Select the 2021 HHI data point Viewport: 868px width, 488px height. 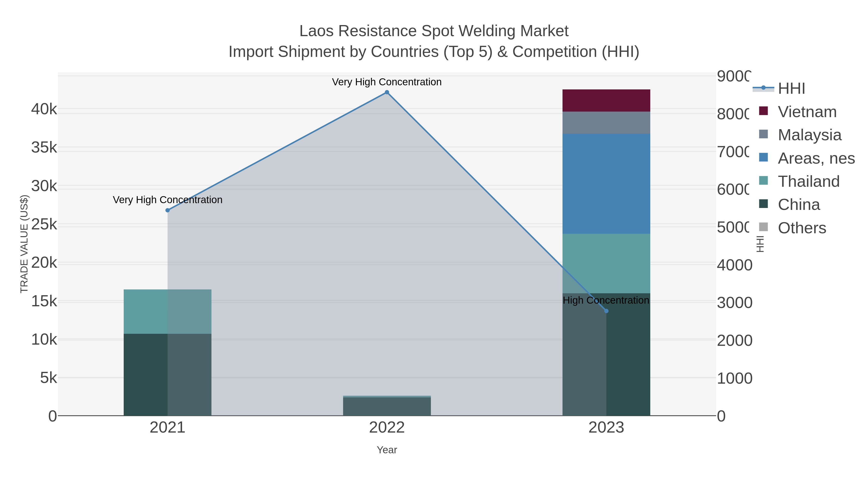point(168,210)
